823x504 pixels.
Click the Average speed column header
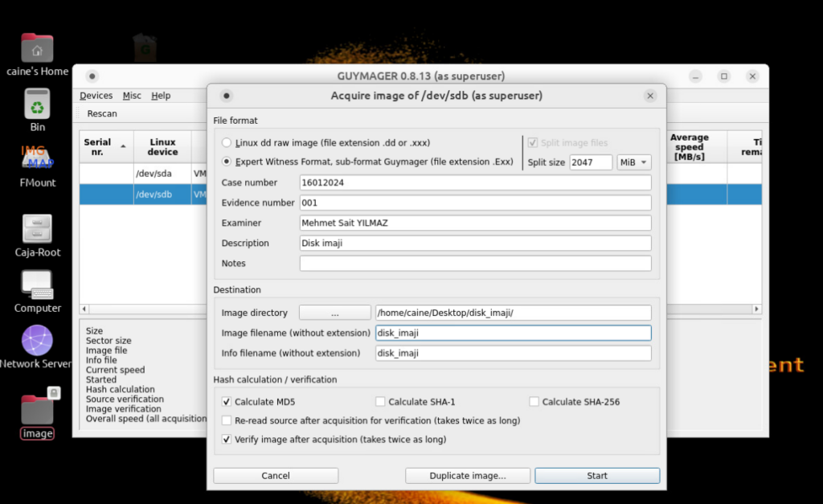(x=689, y=147)
